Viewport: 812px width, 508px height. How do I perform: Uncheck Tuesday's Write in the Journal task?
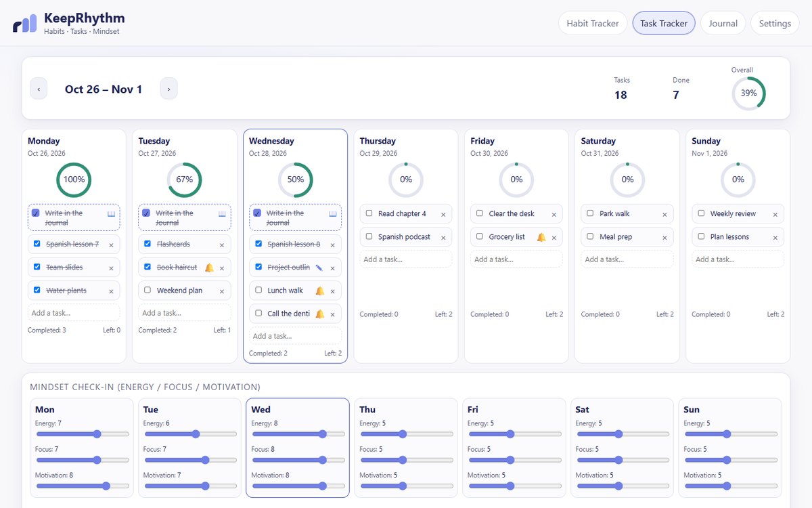pyautogui.click(x=146, y=213)
